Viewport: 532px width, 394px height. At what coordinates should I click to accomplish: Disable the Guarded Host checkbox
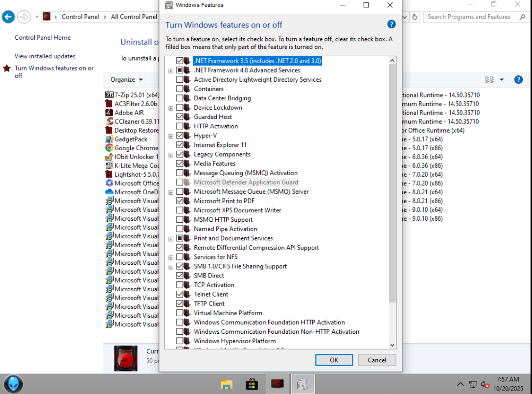(180, 117)
